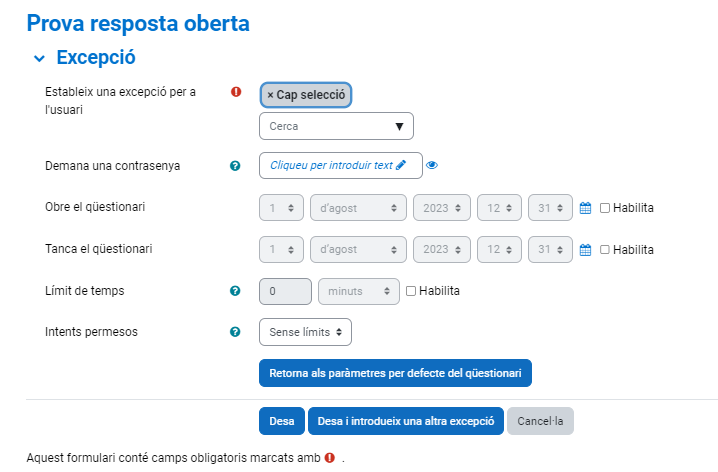Click 'Retorna als paràmetres per defecte del qüestionari'
The height and width of the screenshot is (472, 718).
point(395,373)
